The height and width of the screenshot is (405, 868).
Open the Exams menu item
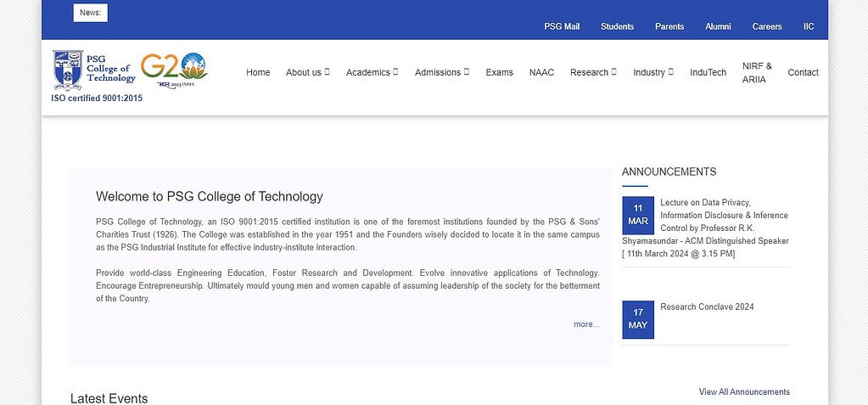tap(499, 72)
